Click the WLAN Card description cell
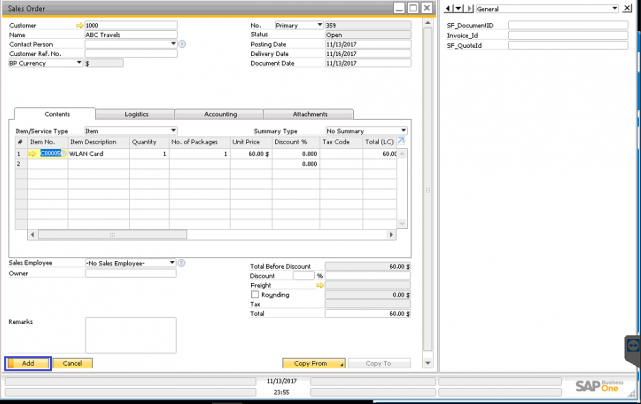The width and height of the screenshot is (641, 404). (99, 154)
